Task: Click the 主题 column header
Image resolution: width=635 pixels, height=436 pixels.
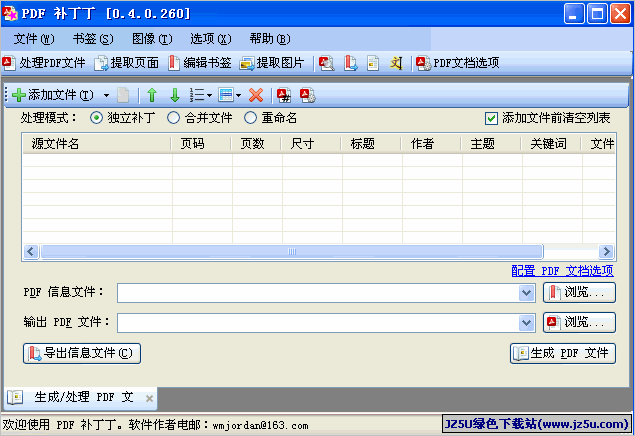Action: (491, 144)
